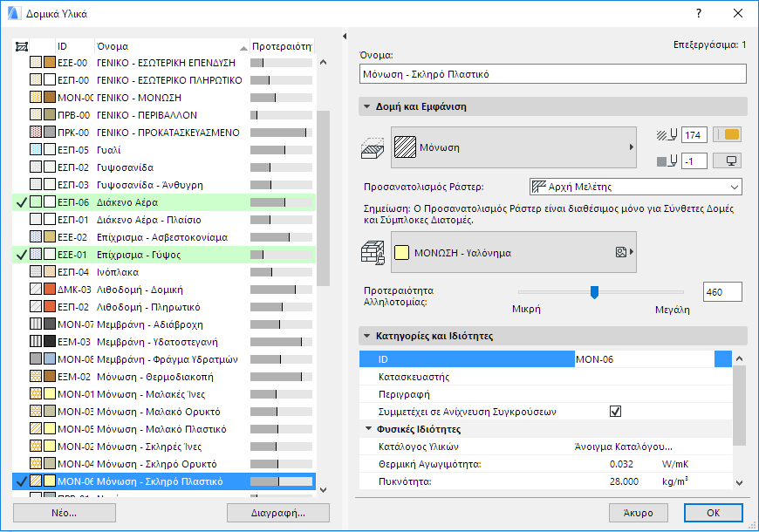
Task: Click the hatch icon of ΜΟΝ-07 Μεμβράνη - Αδιάβροχη
Action: 36,324
